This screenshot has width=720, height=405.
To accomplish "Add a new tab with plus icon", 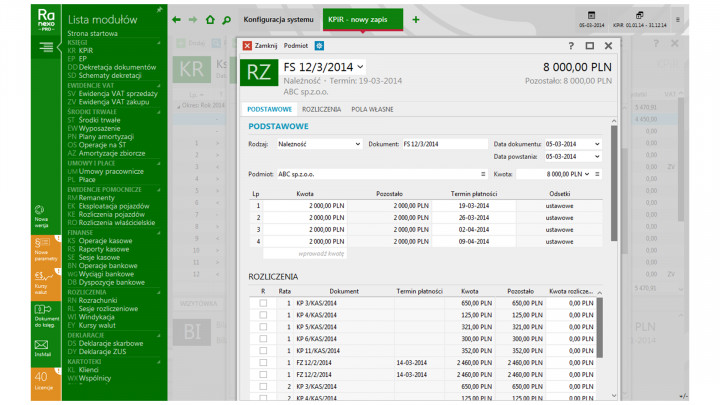I will tap(416, 20).
